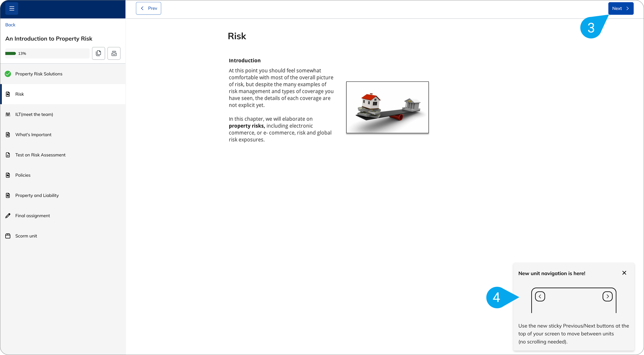Open the Property and Liability unit
Viewport: 644px width, 355px height.
[37, 195]
